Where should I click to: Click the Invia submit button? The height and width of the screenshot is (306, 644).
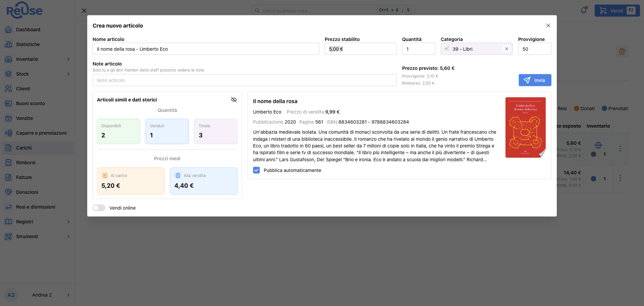[535, 80]
